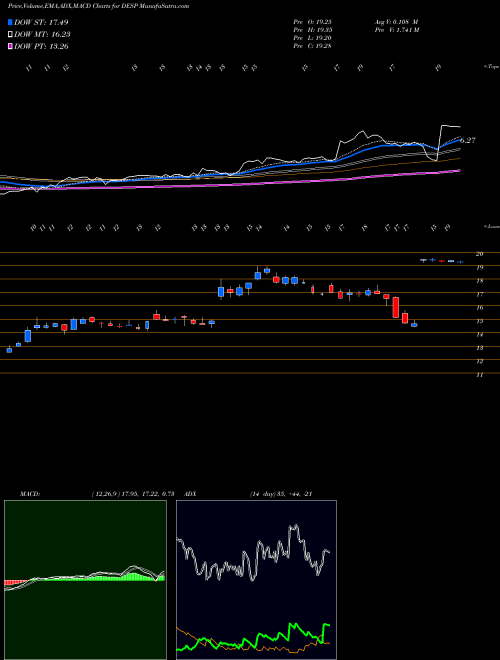Click the 17 price axis label

479,295
